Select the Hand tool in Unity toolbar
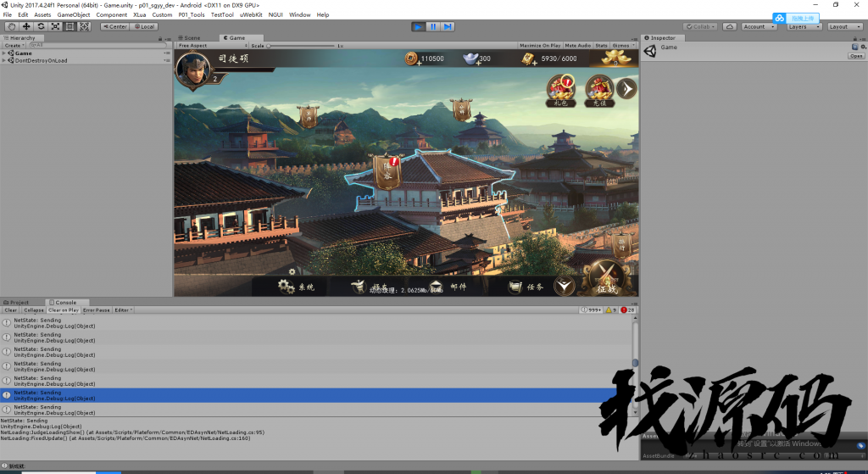868x474 pixels. 12,26
